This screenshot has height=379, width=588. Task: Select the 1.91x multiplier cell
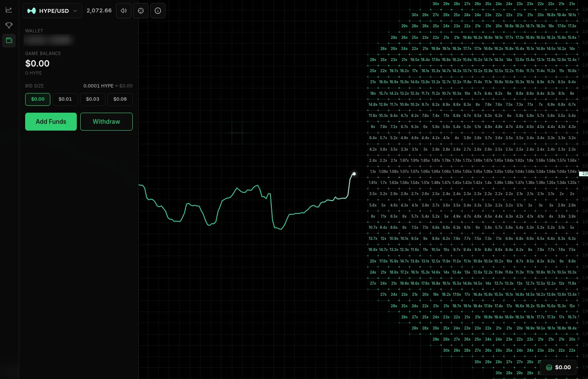pos(415,160)
